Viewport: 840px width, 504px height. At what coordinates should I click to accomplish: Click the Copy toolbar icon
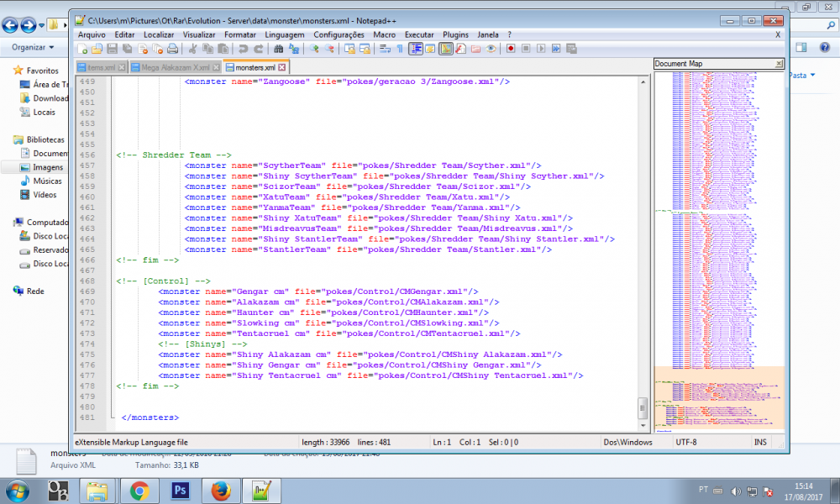click(207, 49)
